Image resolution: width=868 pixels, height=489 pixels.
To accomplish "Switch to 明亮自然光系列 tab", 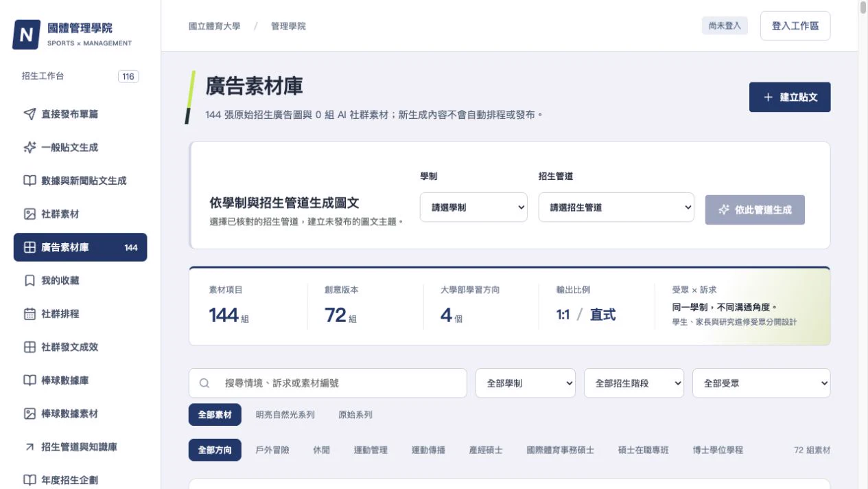I will (285, 415).
